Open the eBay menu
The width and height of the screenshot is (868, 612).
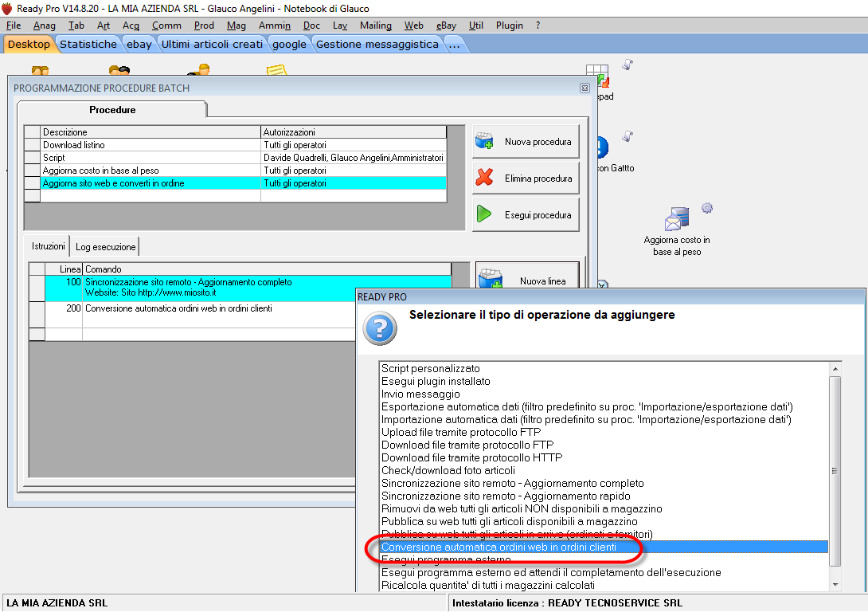point(446,25)
